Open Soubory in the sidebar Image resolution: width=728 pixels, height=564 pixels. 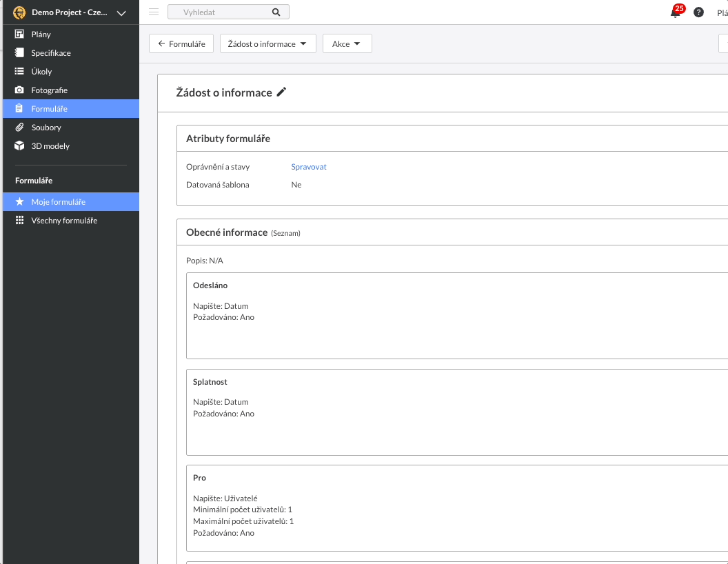71,127
